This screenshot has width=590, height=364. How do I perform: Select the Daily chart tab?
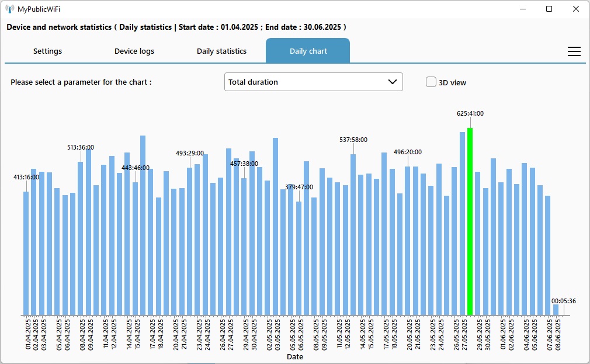point(308,51)
